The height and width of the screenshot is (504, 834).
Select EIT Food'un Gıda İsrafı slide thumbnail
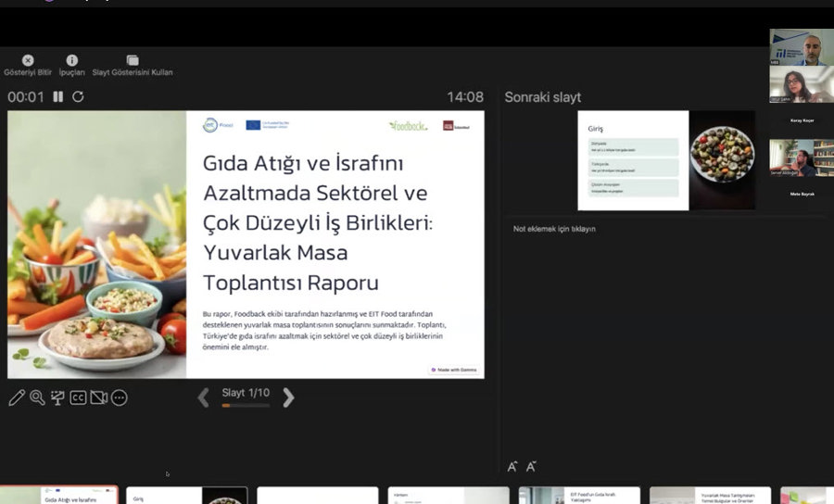tap(579, 496)
